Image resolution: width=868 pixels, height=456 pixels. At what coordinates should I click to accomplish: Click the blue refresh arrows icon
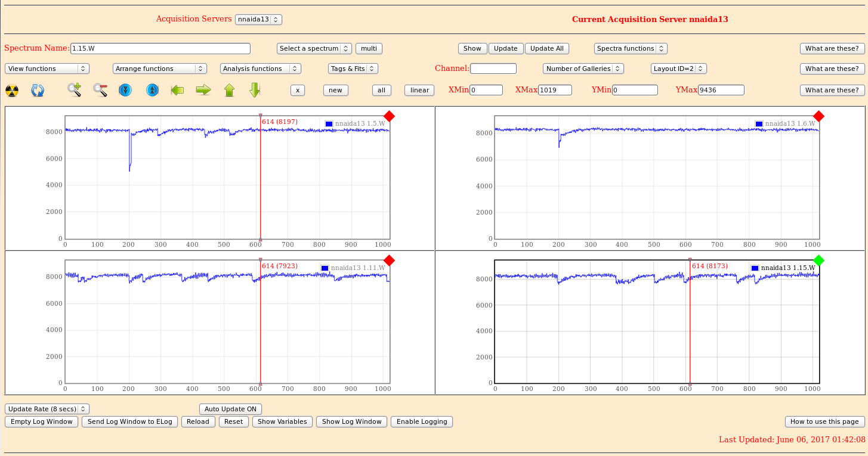pos(38,91)
